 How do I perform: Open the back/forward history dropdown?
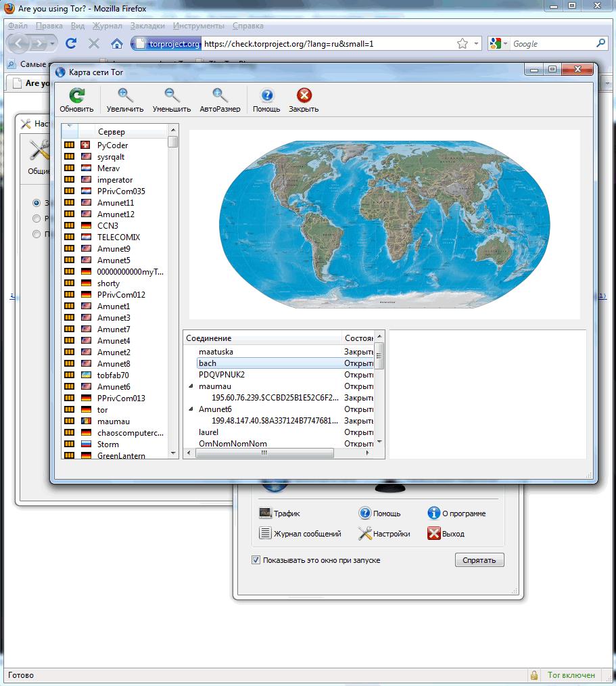click(x=52, y=43)
